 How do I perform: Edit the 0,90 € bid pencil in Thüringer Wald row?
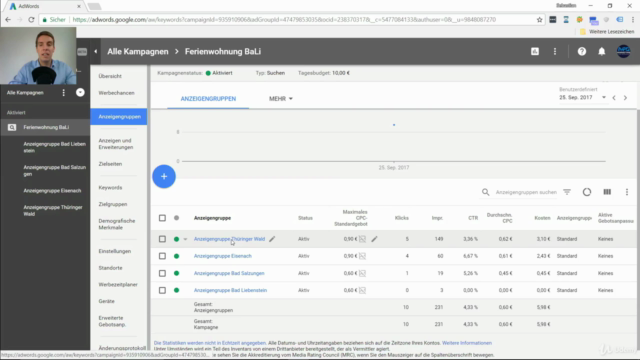[x=374, y=239]
